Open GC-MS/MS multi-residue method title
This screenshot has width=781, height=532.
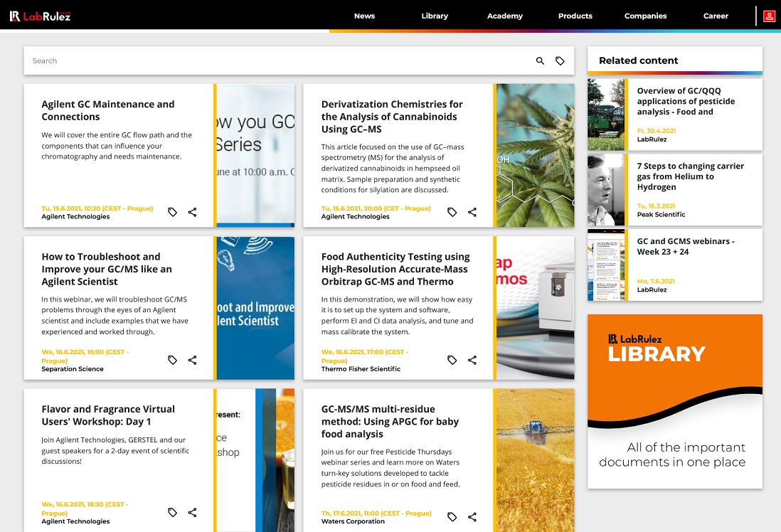390,422
